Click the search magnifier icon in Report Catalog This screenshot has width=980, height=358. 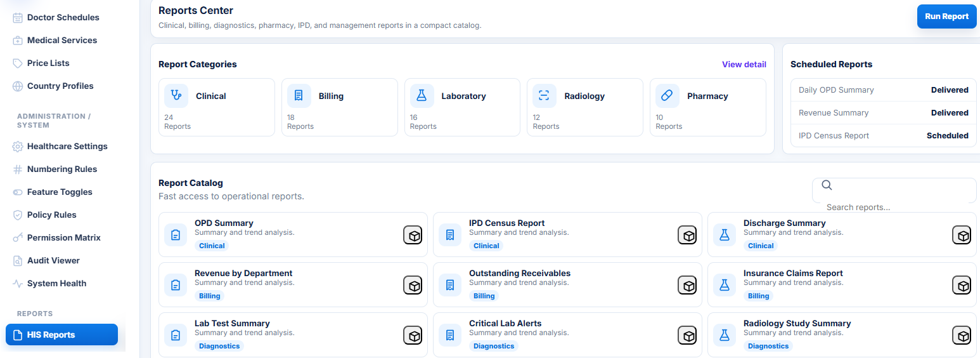coord(827,185)
